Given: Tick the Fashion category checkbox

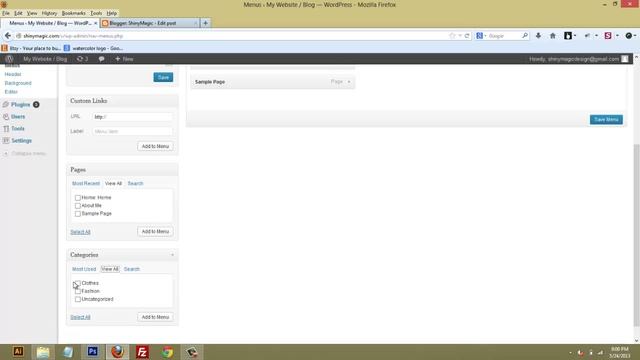Looking at the screenshot, I should (x=78, y=291).
